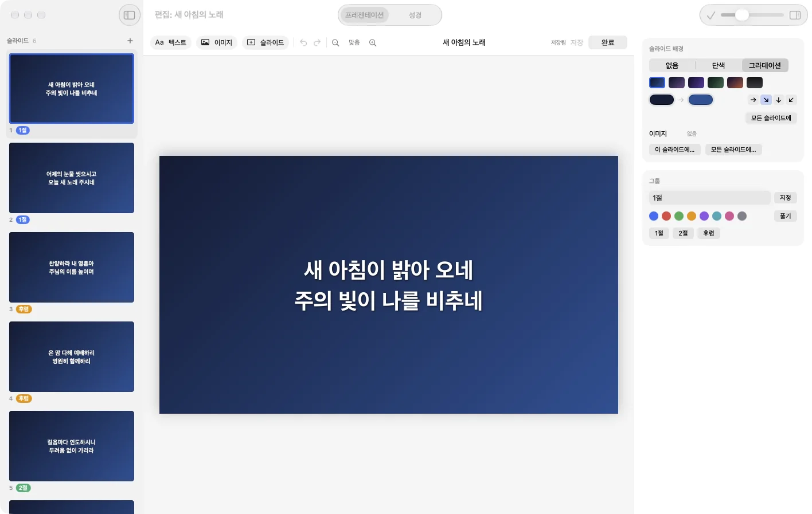Click 모든 슬라이드에... image button
Screen dimensions: 812x514
733,150
